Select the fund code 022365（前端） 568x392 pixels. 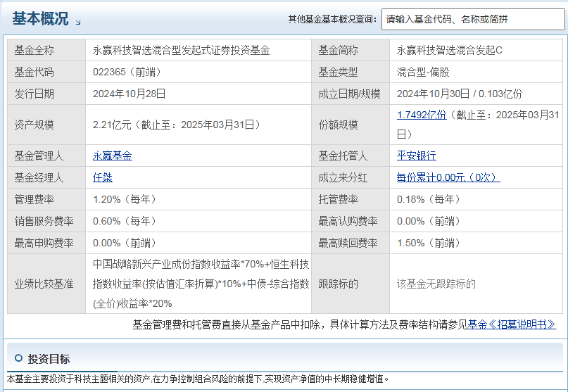click(x=127, y=72)
